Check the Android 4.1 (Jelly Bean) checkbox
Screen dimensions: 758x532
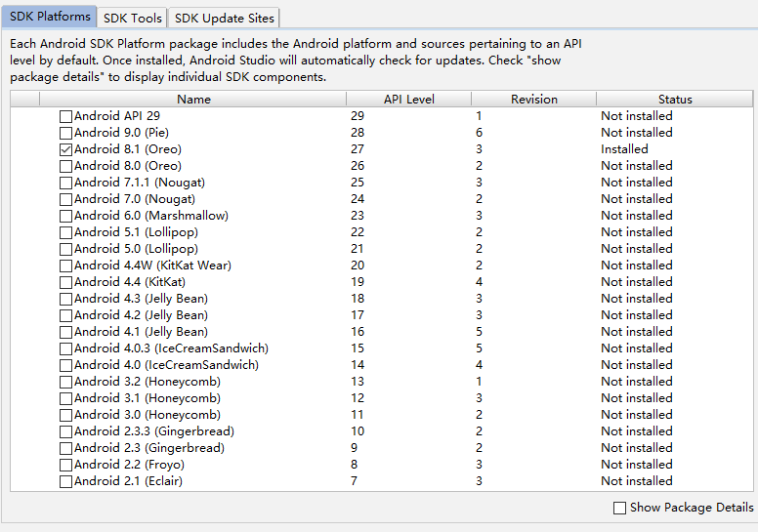point(65,332)
